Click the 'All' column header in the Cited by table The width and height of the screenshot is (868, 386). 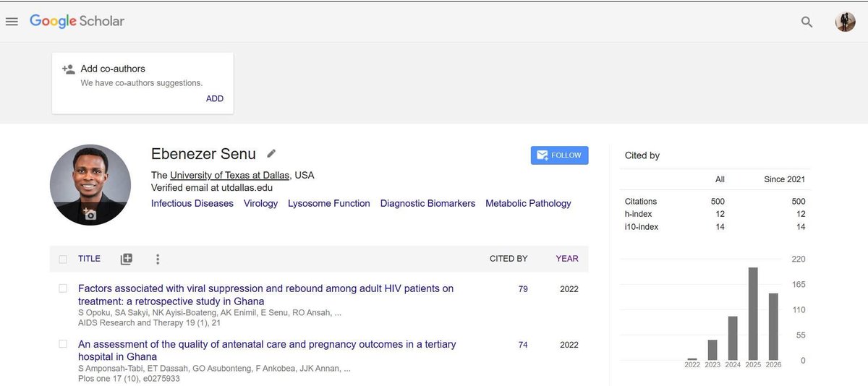(719, 179)
